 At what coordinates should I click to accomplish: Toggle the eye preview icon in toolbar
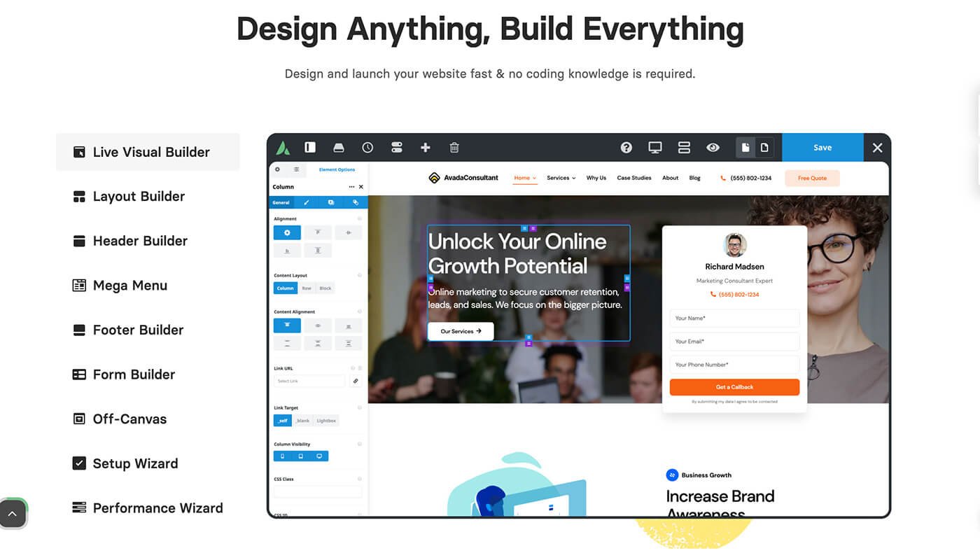(713, 148)
